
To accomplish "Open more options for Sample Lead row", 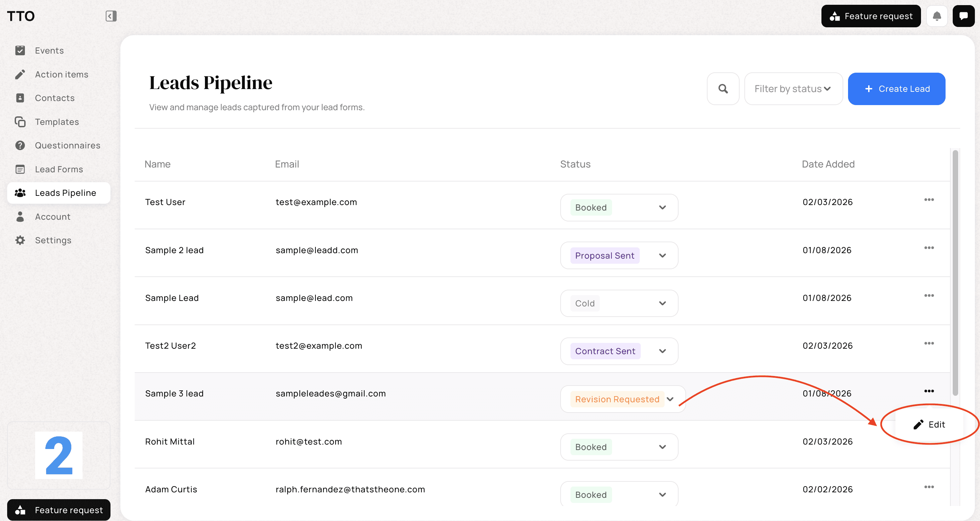I will click(929, 296).
